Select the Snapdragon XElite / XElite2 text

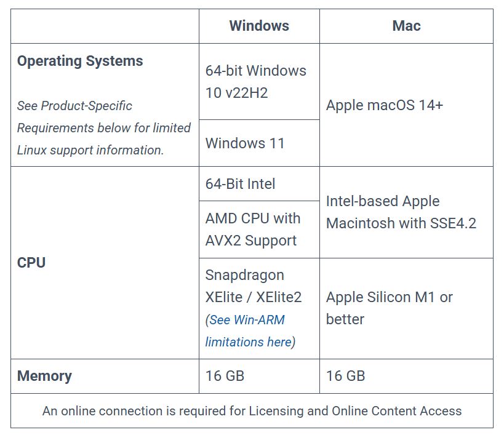(x=254, y=286)
